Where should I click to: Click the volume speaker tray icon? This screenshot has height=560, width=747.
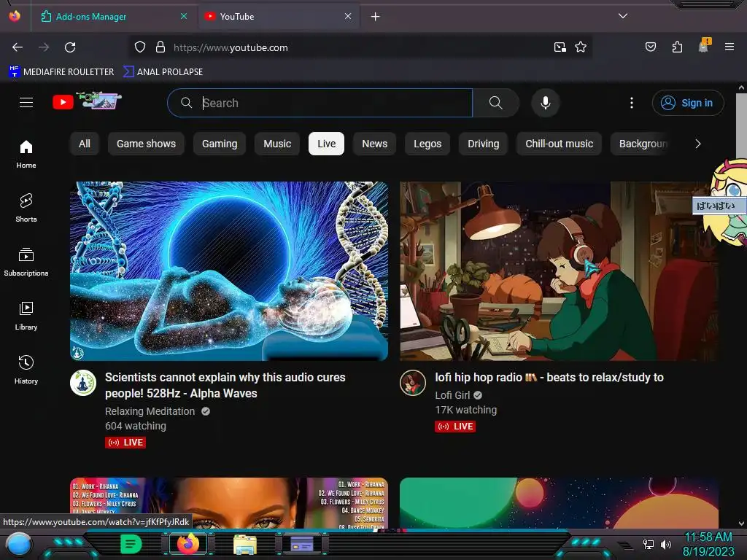[x=666, y=544]
